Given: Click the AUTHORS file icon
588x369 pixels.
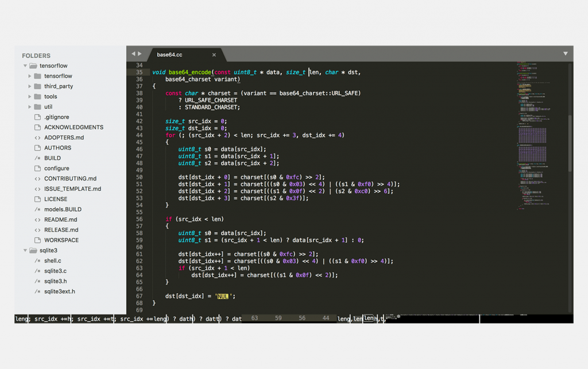Looking at the screenshot, I should tap(37, 148).
